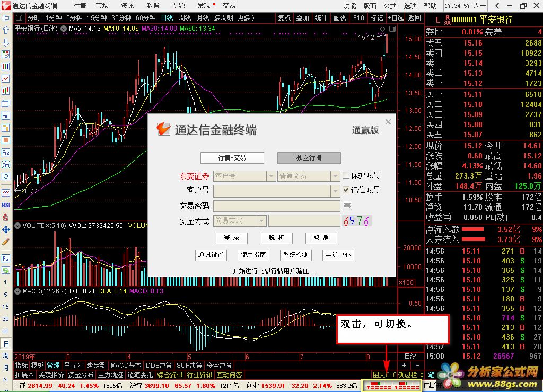Click the left chevron navigation icon in the title bar

[497, 5]
